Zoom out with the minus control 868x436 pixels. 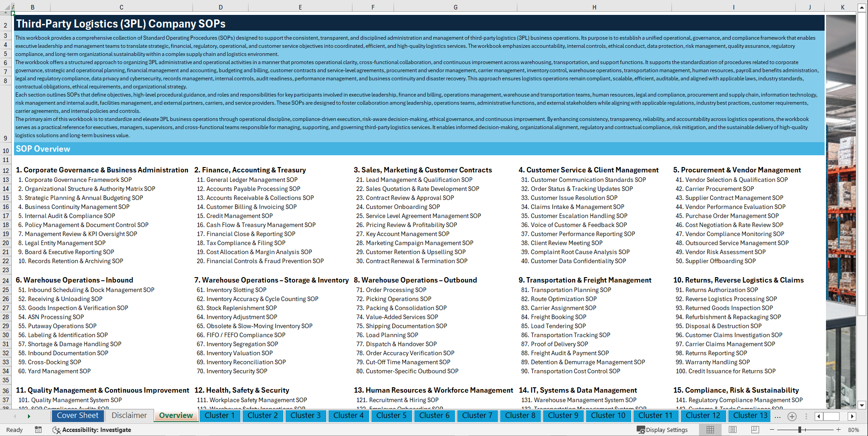point(772,429)
